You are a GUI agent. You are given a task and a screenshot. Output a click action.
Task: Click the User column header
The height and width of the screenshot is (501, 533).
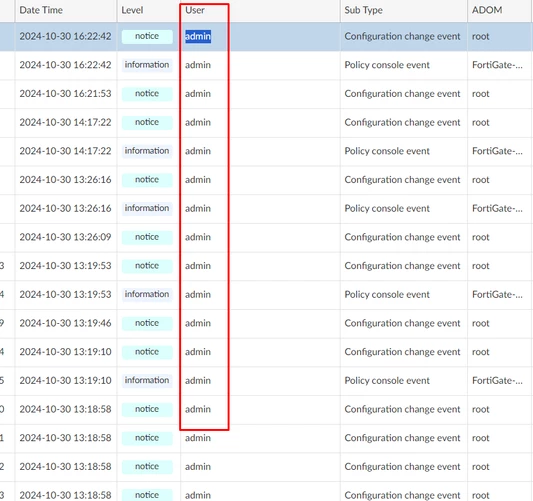pyautogui.click(x=195, y=10)
